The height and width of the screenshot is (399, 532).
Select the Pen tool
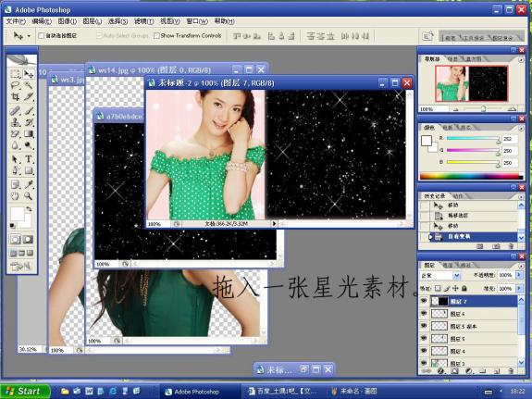pyautogui.click(x=16, y=170)
